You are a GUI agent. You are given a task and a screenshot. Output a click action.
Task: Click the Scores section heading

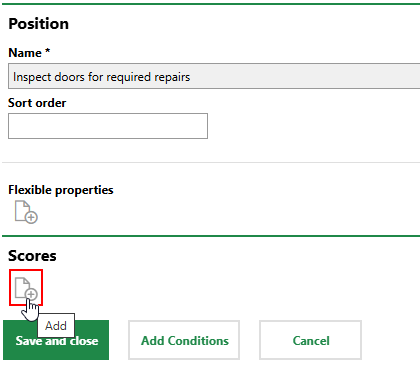32,256
